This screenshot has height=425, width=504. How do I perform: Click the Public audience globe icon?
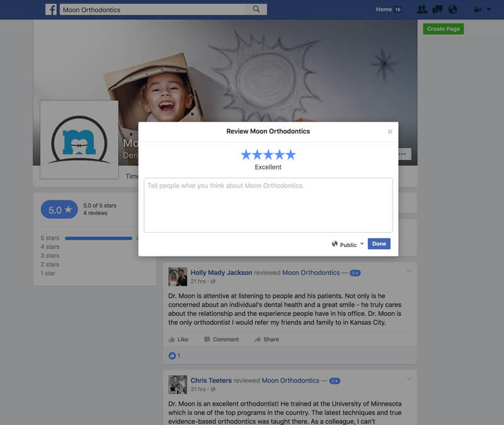(x=333, y=244)
